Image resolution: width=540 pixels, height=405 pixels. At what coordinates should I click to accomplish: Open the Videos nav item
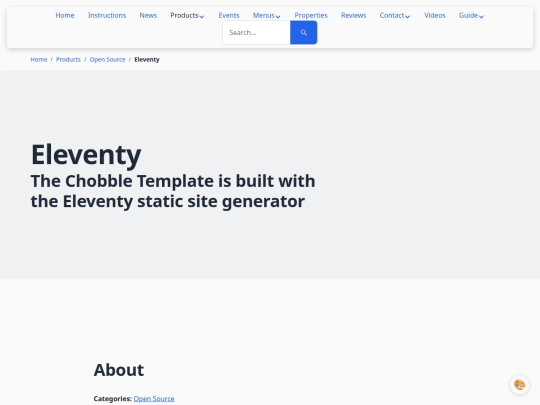[x=435, y=15]
